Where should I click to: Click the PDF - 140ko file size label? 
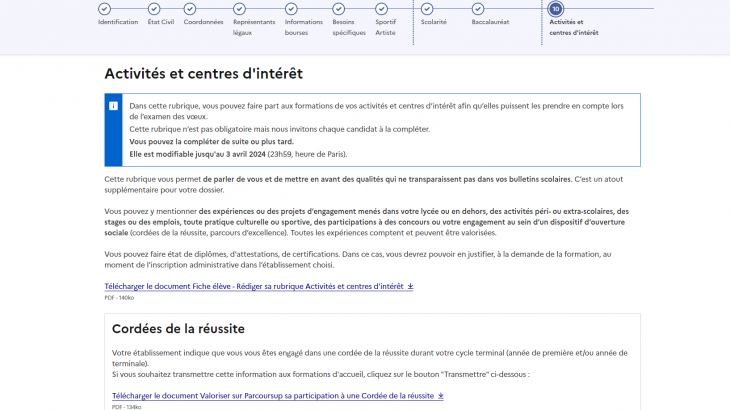(x=119, y=297)
